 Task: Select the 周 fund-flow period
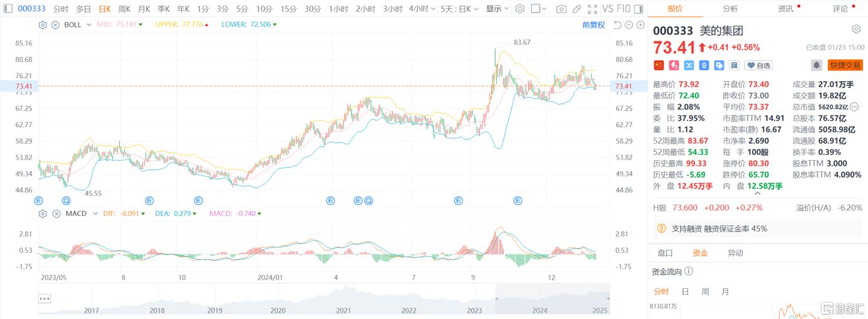(705, 291)
